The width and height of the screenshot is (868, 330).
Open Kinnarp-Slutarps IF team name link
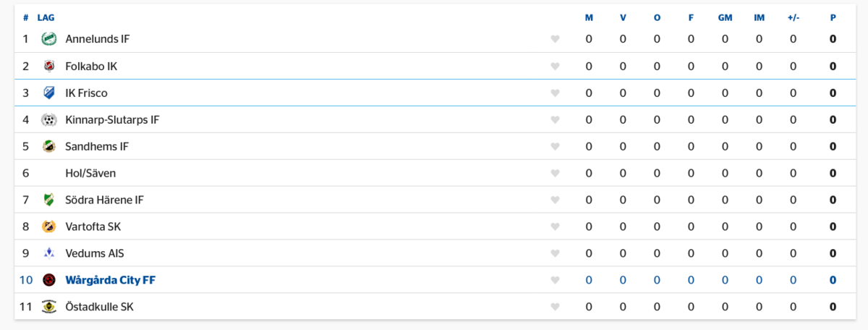click(112, 119)
